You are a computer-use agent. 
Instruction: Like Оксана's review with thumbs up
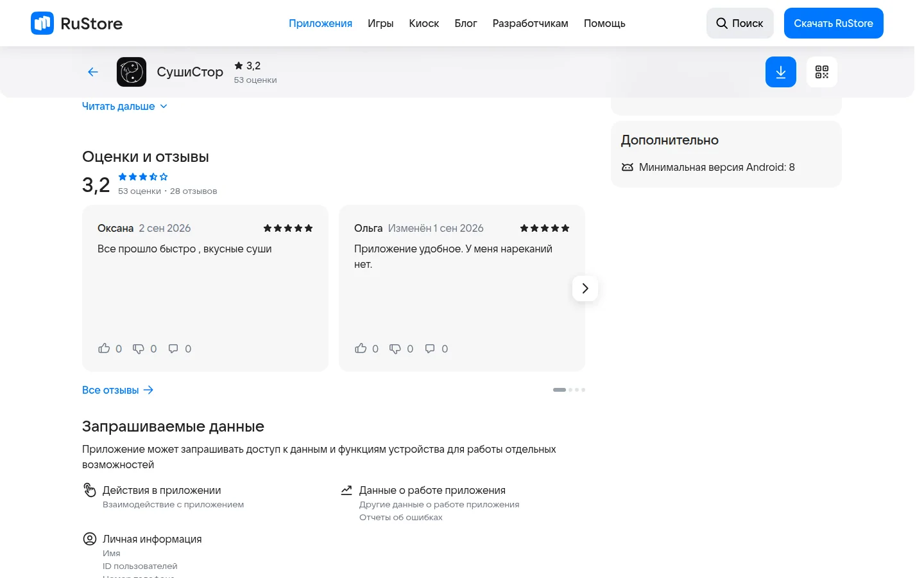point(104,348)
